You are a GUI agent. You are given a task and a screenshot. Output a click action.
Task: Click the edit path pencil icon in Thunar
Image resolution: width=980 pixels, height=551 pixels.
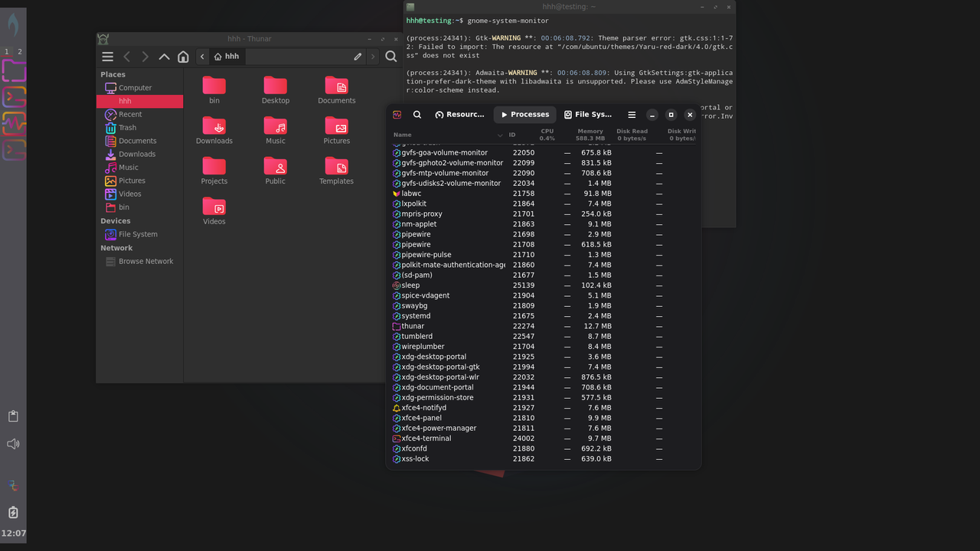[x=358, y=57]
